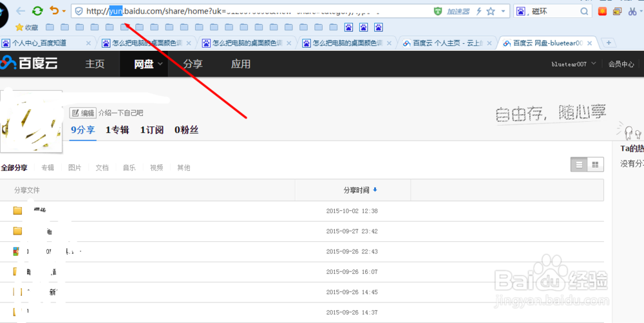Click the 2015-09-26 14:45 timestamp

coord(352,292)
